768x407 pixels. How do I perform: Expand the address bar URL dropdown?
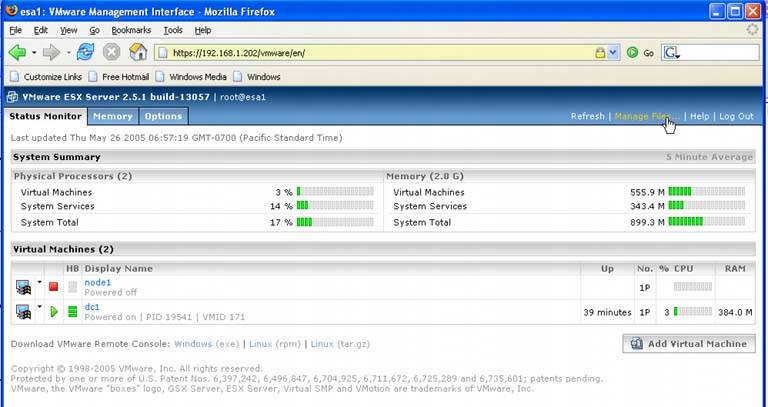click(613, 53)
